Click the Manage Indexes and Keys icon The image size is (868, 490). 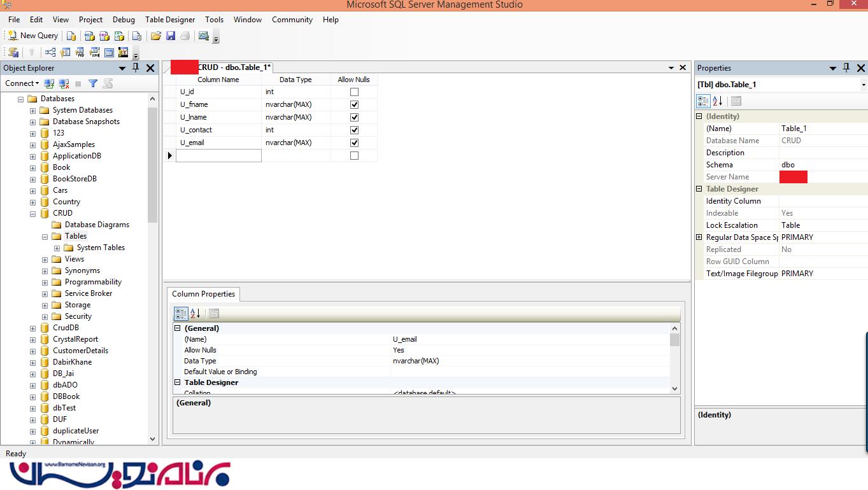pyautogui.click(x=65, y=53)
